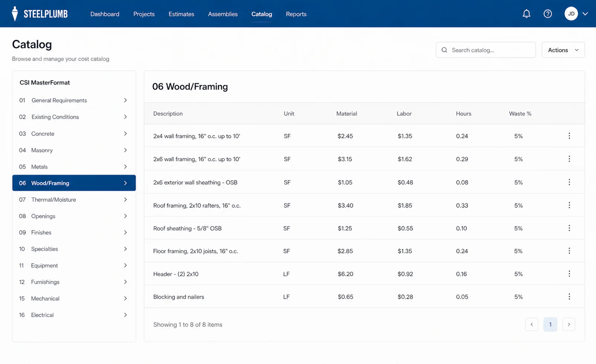
Task: Select 07 Thermal/Moisture category
Action: click(74, 199)
